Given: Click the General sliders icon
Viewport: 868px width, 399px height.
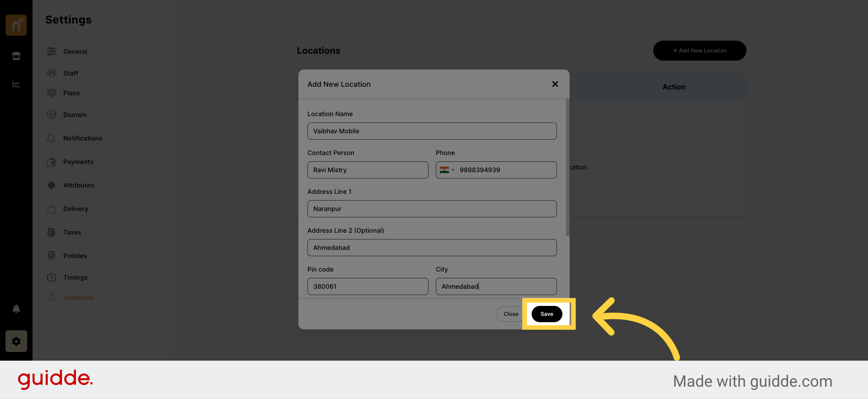Looking at the screenshot, I should tap(52, 51).
